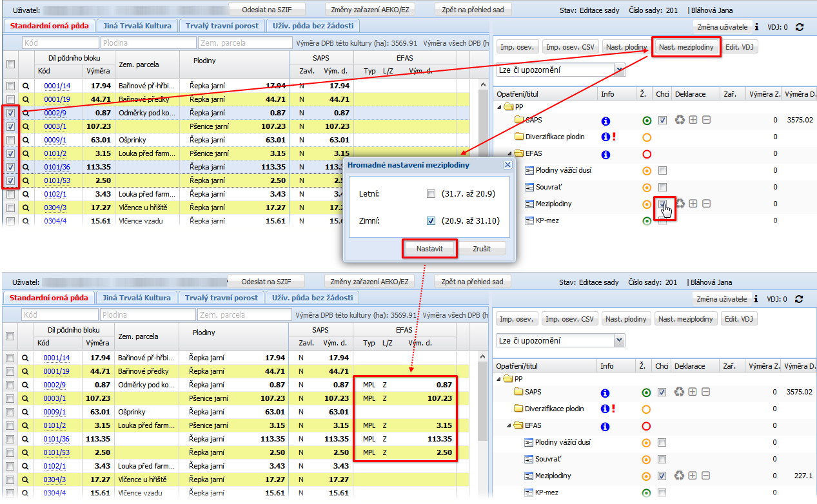The height and width of the screenshot is (504, 817).
Task: Click Nastavit button in dialog
Action: click(429, 248)
